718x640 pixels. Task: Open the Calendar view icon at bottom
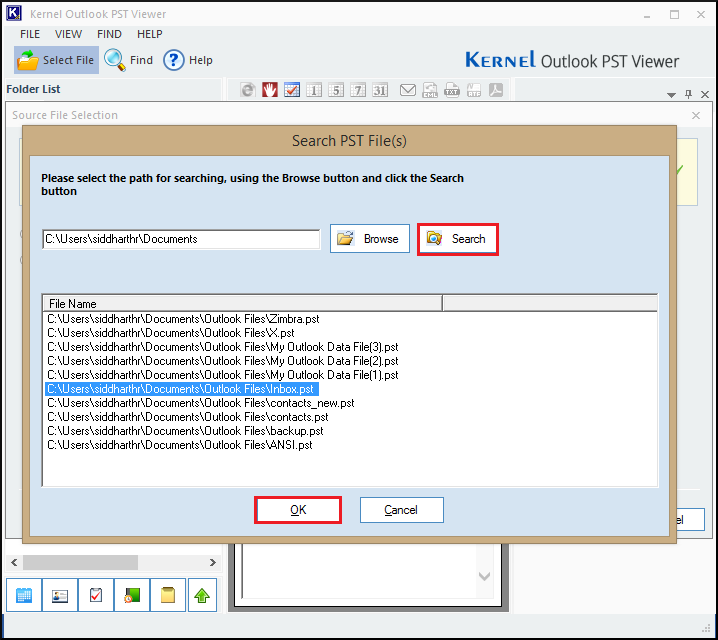(x=24, y=595)
